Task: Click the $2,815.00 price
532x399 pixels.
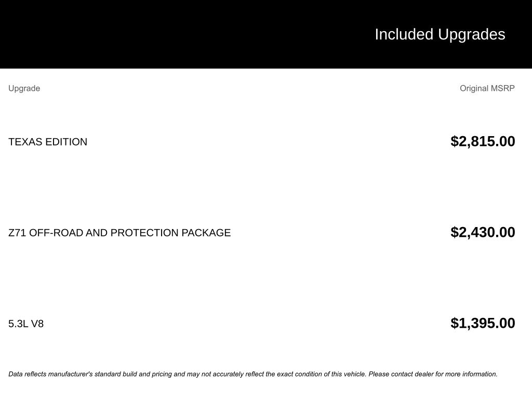Action: pos(483,141)
